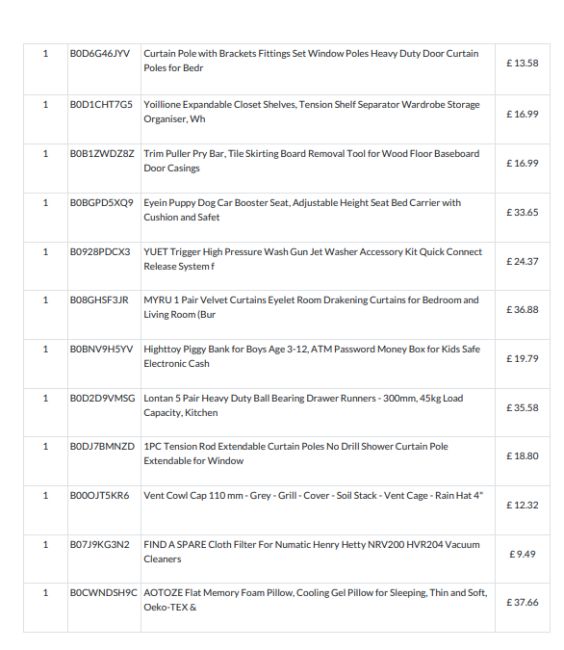Click the Curtain Pole with Brackets description
Screen dimensions: 564x650
[311, 61]
